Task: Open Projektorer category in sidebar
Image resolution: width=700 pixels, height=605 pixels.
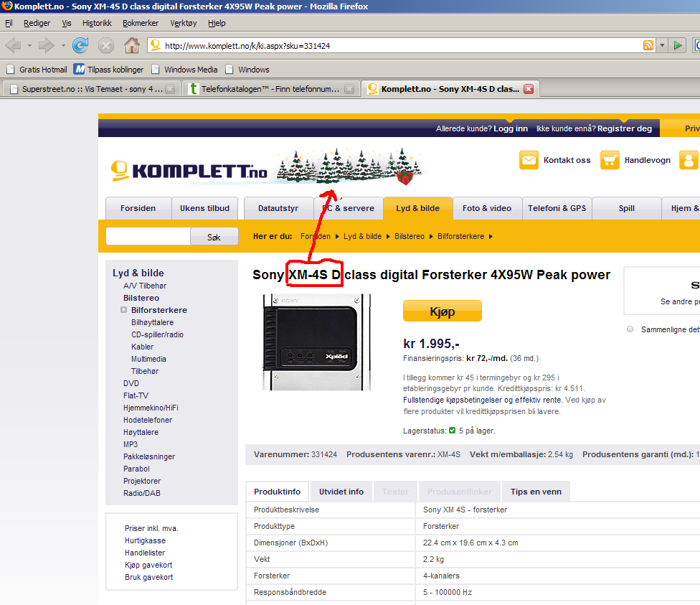Action: click(x=142, y=481)
